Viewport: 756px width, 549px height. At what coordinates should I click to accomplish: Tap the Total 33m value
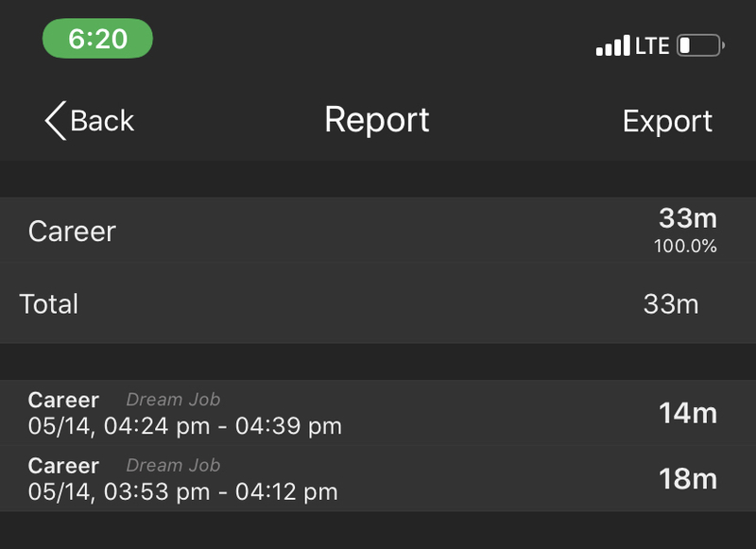[x=671, y=304]
